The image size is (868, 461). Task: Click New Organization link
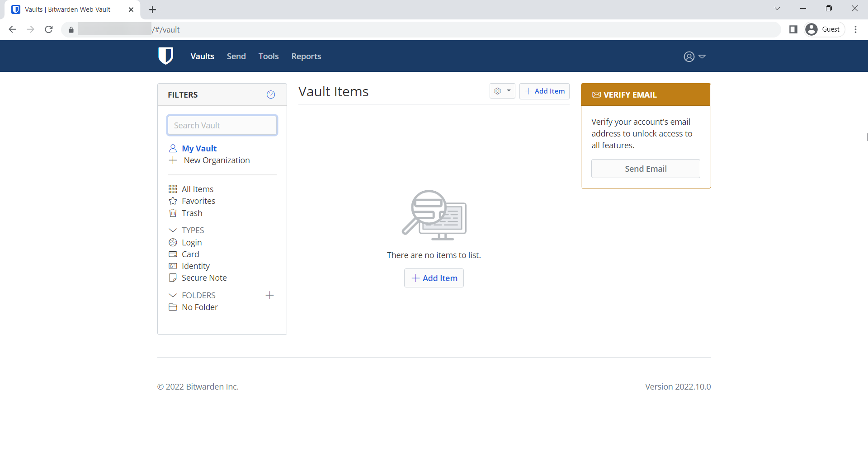[x=217, y=160]
